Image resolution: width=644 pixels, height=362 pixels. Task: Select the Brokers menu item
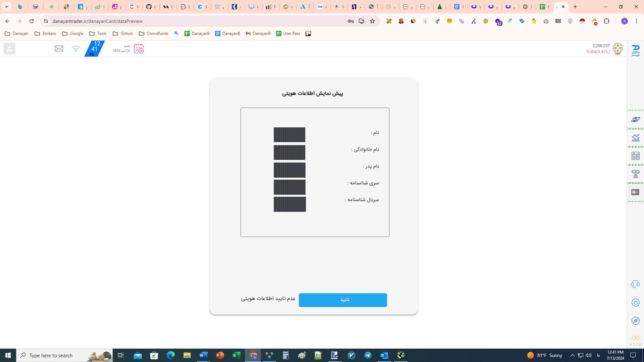(x=45, y=33)
